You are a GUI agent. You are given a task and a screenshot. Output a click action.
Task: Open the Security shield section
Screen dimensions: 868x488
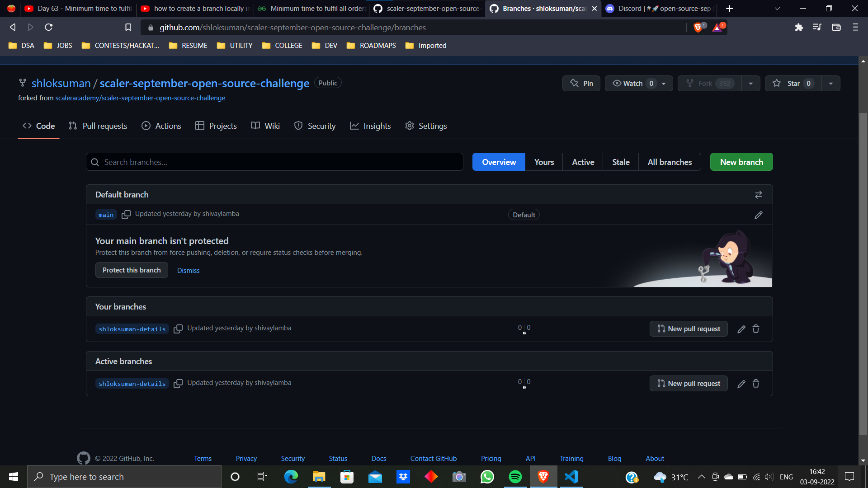click(315, 126)
